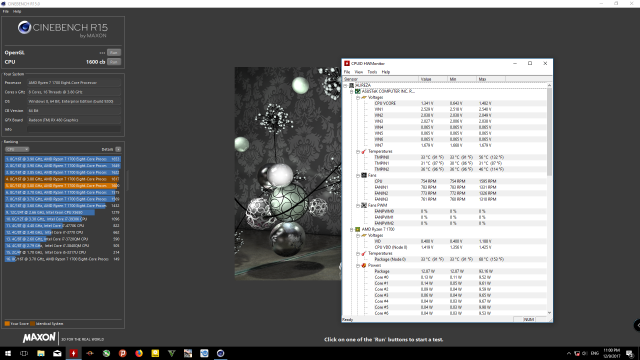
Task: Click the yellow sticky note taskbar icon
Action: 155,353
